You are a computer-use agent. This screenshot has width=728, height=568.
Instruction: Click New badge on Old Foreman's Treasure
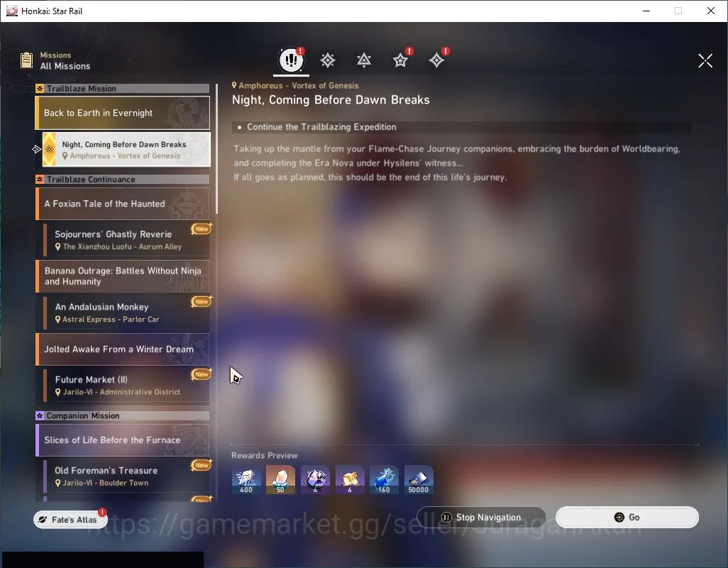tap(202, 465)
